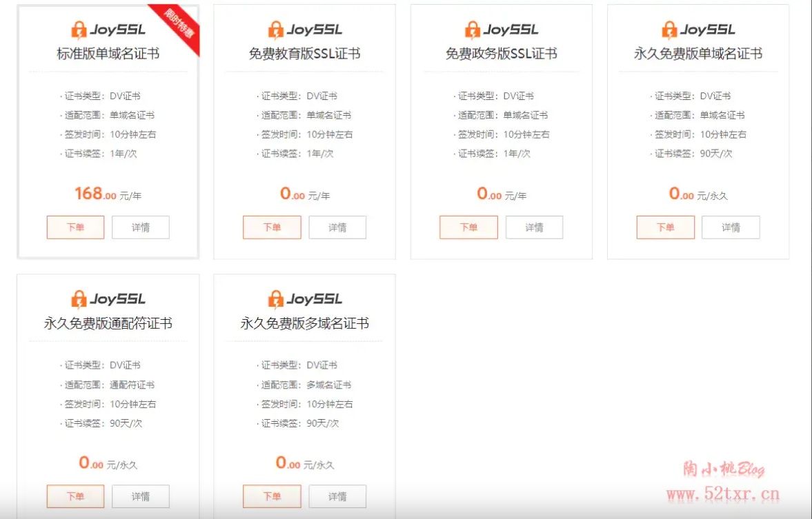Image resolution: width=812 pixels, height=519 pixels.
Task: Open 详情 for 永久免费版通配符证书
Action: (x=141, y=496)
